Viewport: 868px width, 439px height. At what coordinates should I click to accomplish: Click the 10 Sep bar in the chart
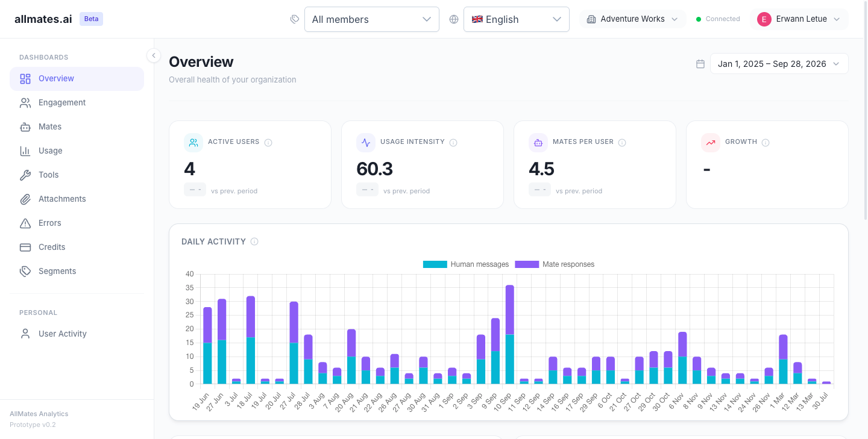tap(510, 334)
